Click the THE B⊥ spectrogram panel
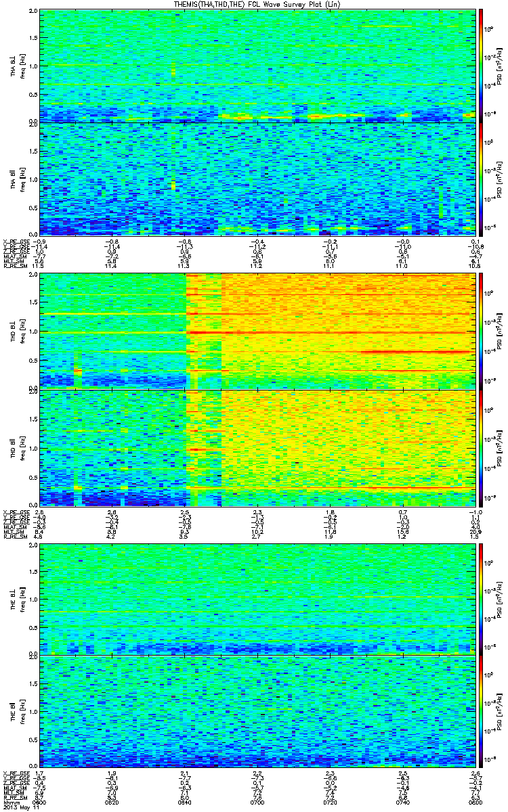508x812 pixels. pyautogui.click(x=256, y=598)
